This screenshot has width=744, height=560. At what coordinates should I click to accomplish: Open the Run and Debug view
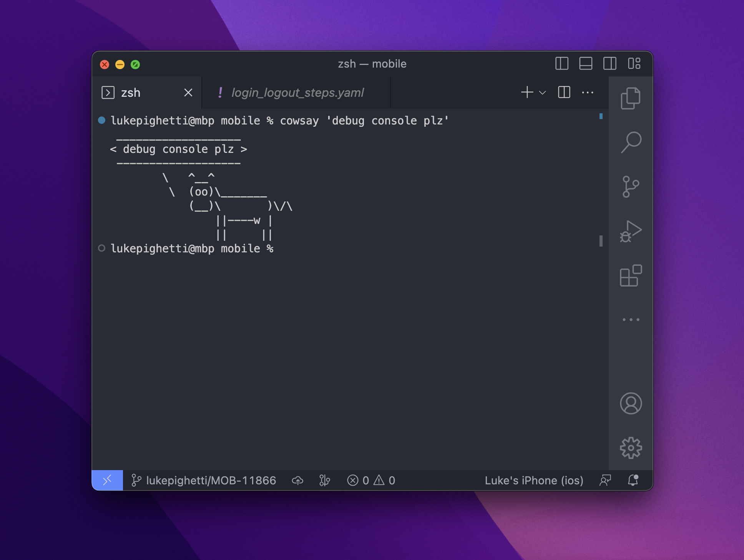631,231
